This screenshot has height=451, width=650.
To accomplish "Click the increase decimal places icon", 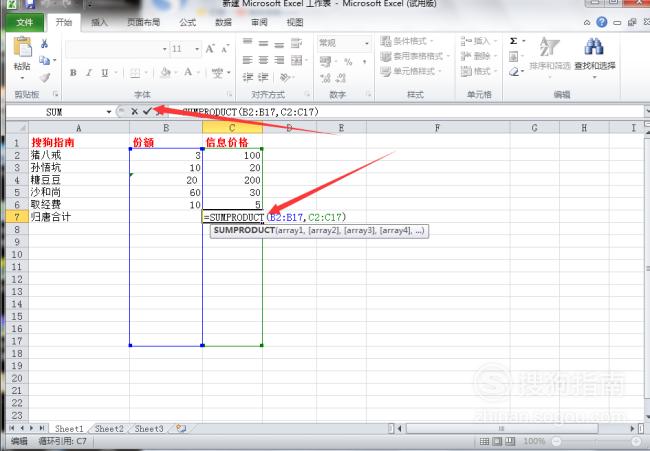I will 325,78.
